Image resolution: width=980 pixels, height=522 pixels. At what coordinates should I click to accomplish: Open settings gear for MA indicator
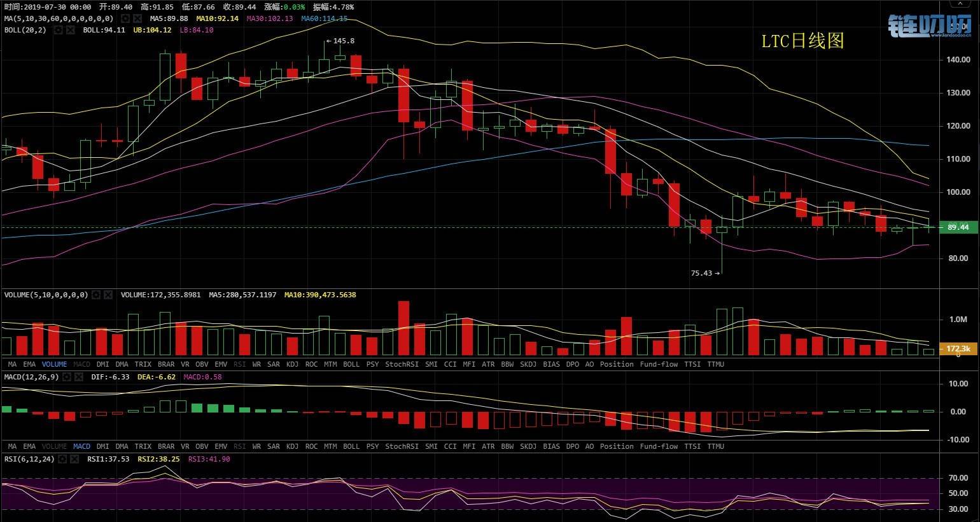click(125, 19)
